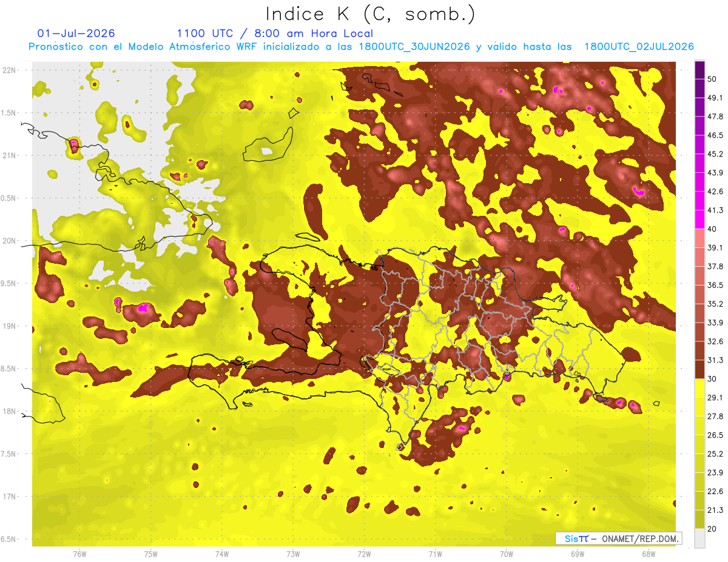Screen dimensions: 728x562
Task: Click the "75W" longitude label
Action: (150, 554)
